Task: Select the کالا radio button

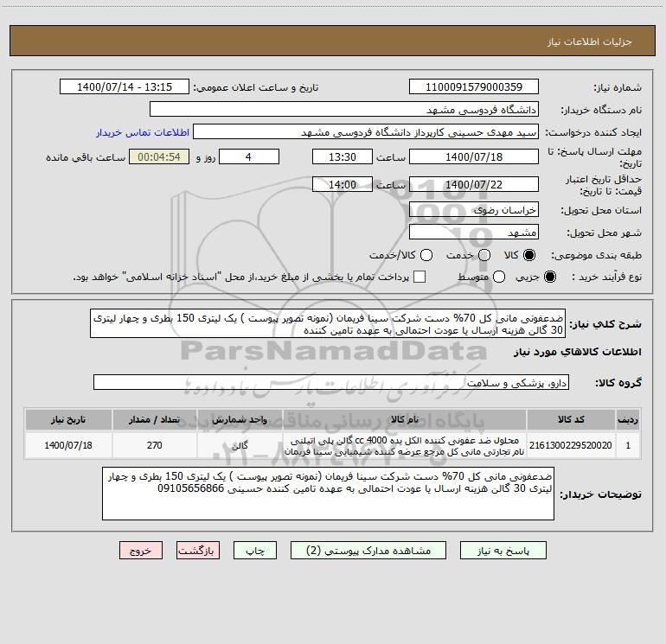Action: (x=529, y=255)
